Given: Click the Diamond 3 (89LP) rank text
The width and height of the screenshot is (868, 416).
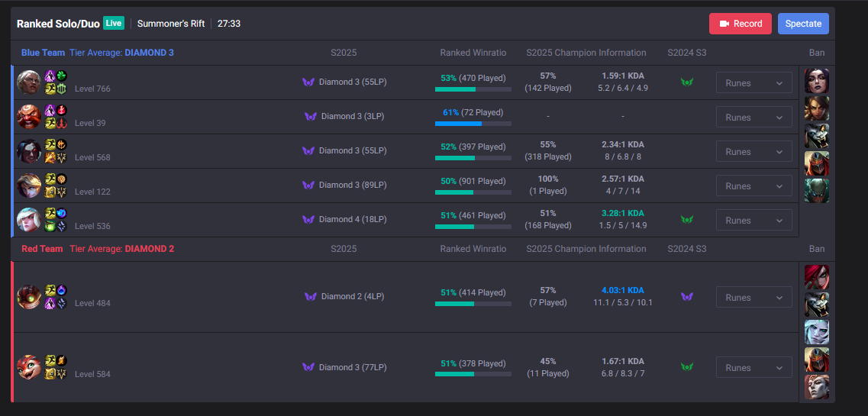Looking at the screenshot, I should coord(353,185).
